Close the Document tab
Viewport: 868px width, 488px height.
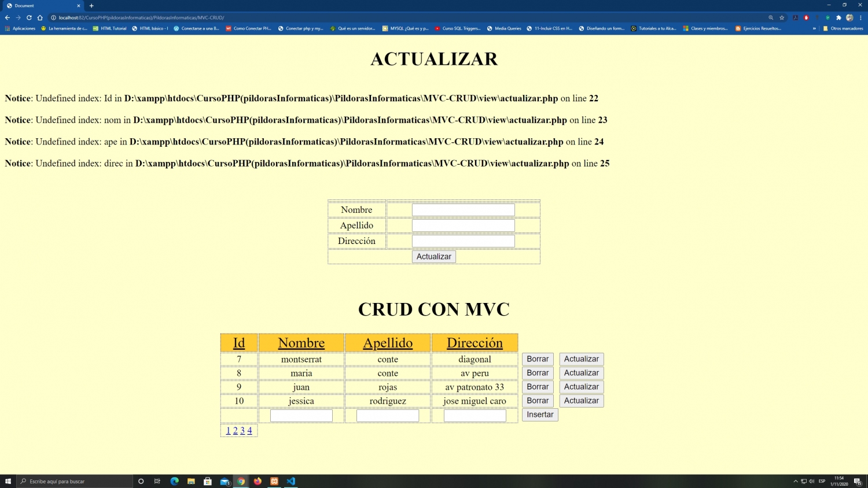tap(79, 6)
